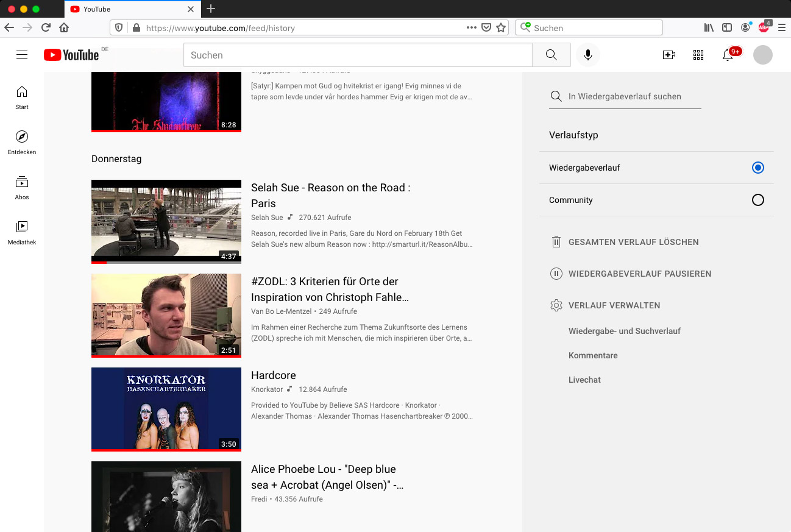
Task: Select the YouTube browser tab
Action: [x=132, y=9]
